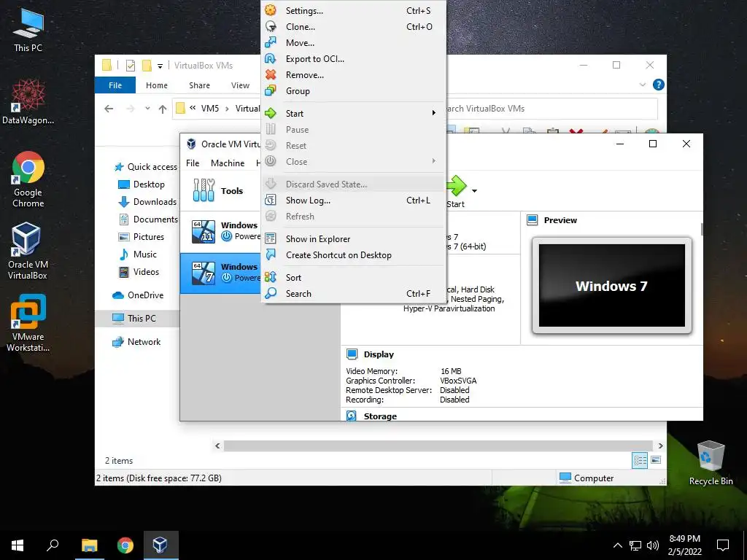Click the Windows 7 preview thumbnail
The height and width of the screenshot is (560, 747).
click(612, 285)
